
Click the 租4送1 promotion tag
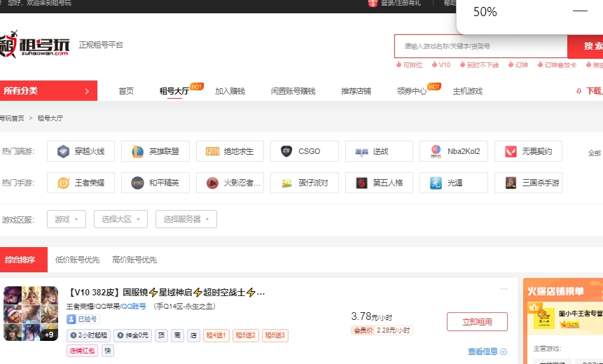(216, 335)
